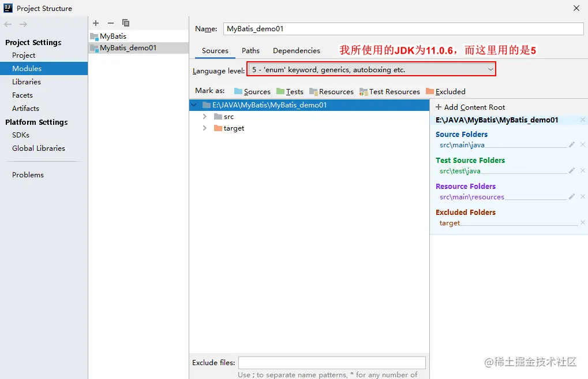Image resolution: width=588 pixels, height=379 pixels.
Task: Mark selected folder as Test Resources
Action: [x=389, y=92]
